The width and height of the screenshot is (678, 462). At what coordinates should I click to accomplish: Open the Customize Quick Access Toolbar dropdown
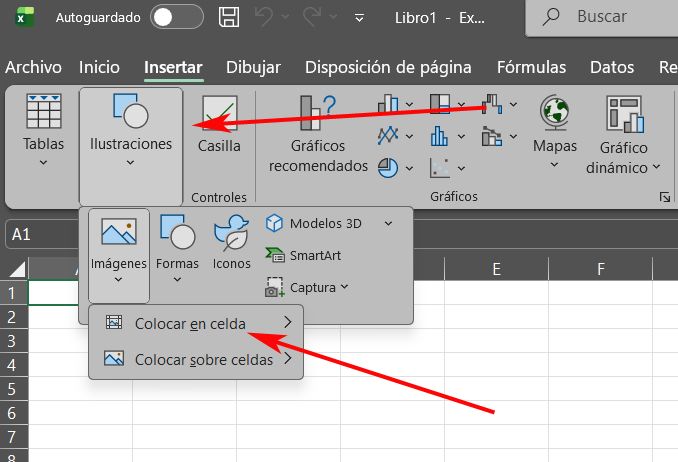click(359, 18)
